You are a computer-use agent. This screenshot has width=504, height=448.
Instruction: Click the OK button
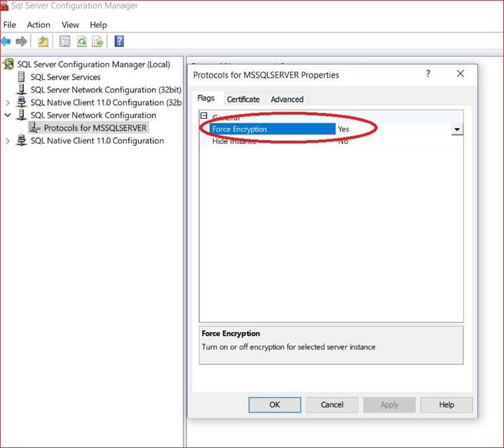[275, 405]
